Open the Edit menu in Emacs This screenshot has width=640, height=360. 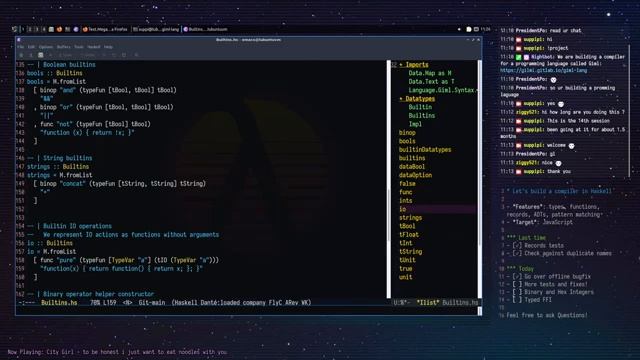pyautogui.click(x=31, y=47)
